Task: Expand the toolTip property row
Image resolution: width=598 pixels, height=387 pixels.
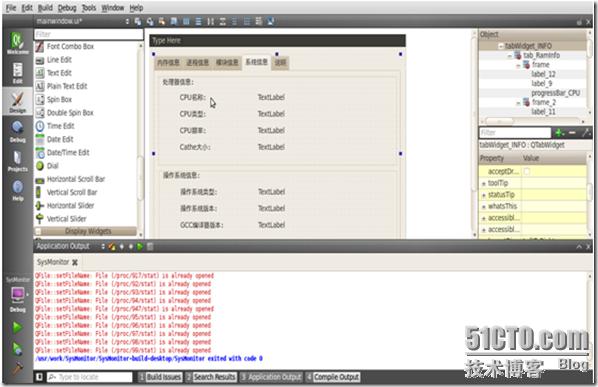Action: click(x=484, y=184)
